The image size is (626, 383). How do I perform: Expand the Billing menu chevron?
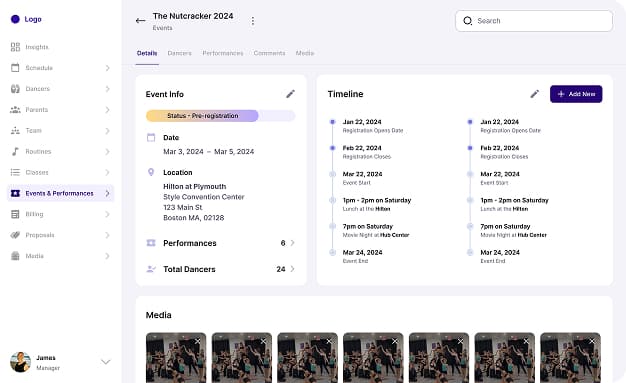tap(107, 214)
